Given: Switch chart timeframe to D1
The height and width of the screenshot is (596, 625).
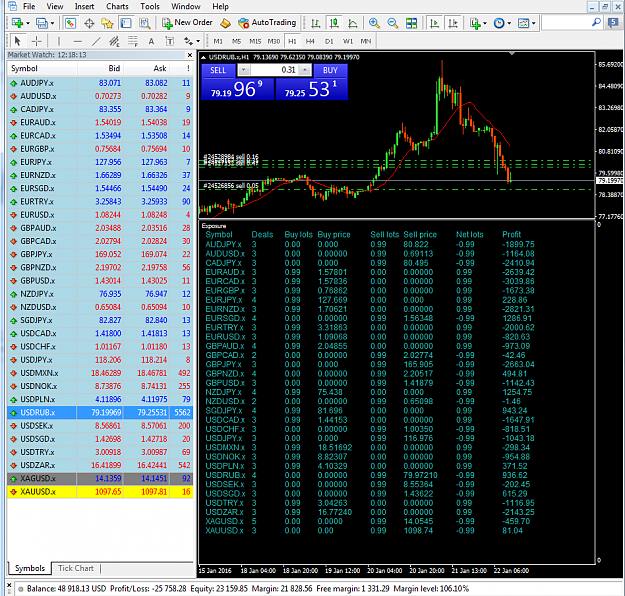Looking at the screenshot, I should pos(329,41).
